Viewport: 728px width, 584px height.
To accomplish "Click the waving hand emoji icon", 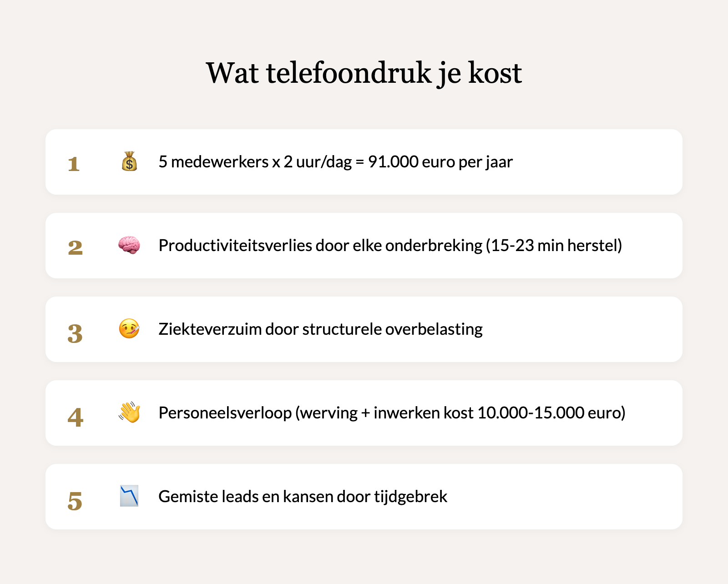I will pos(129,413).
